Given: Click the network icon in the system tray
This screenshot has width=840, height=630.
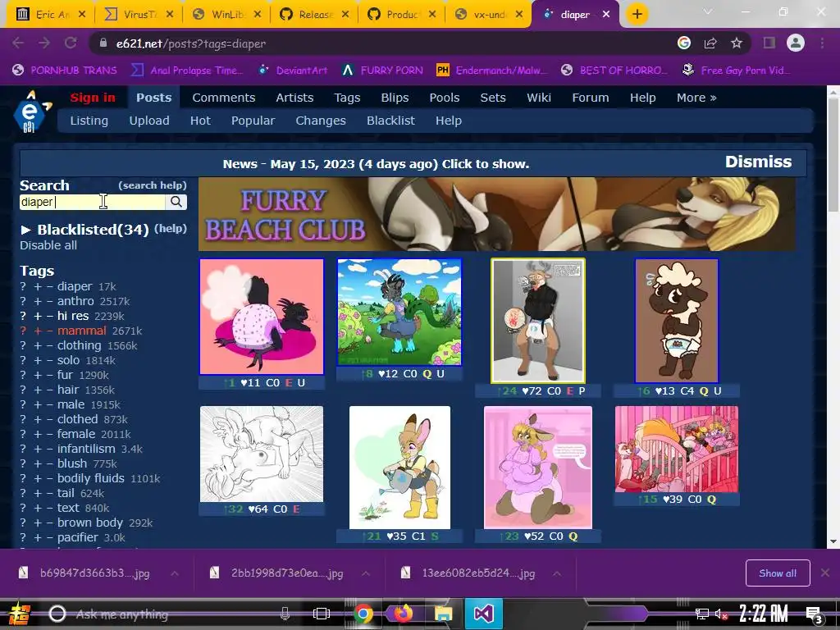Looking at the screenshot, I should [702, 614].
